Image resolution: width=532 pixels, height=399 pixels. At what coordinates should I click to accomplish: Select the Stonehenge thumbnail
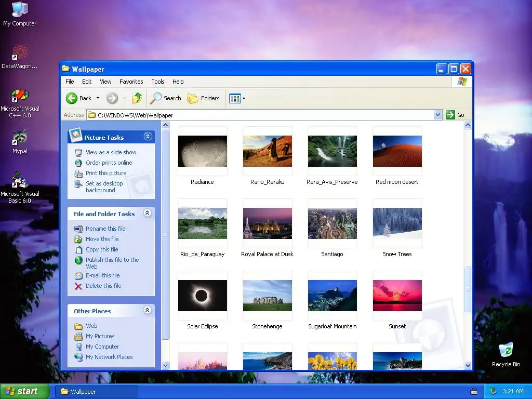pos(268,296)
